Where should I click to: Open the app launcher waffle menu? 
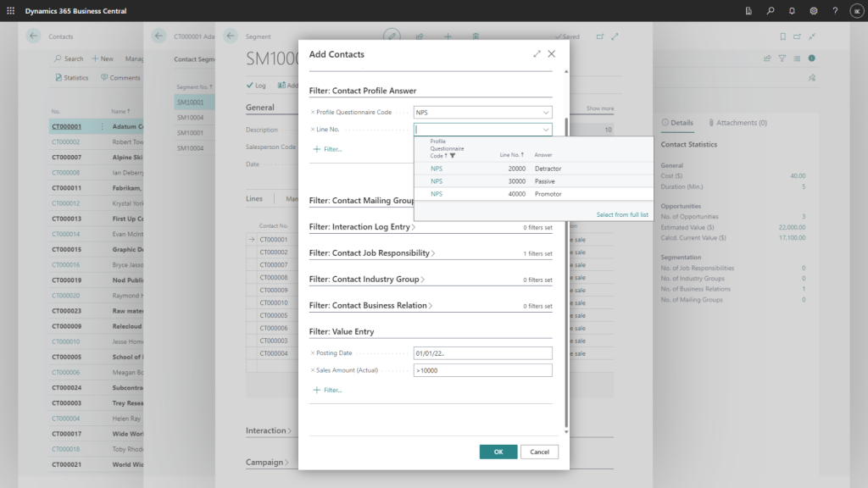tap(10, 10)
